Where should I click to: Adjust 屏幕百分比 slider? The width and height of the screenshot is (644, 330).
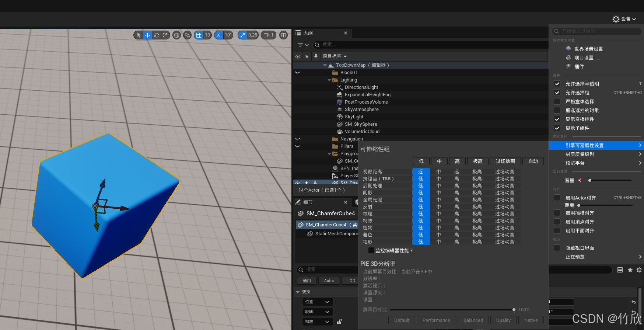click(452, 310)
